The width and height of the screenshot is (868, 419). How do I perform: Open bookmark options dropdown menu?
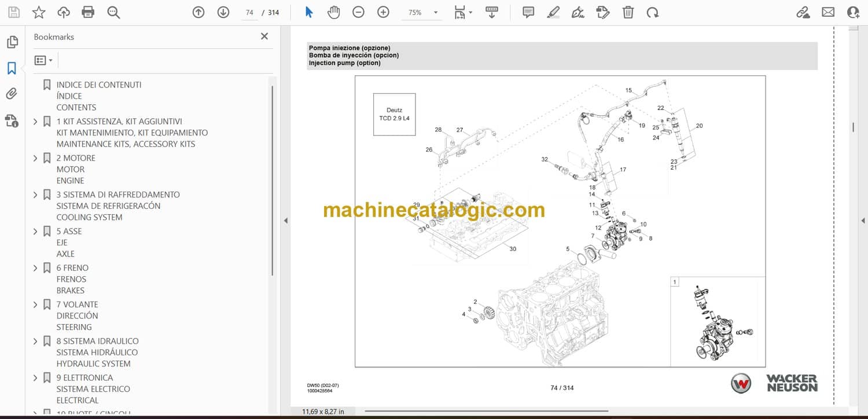coord(43,60)
